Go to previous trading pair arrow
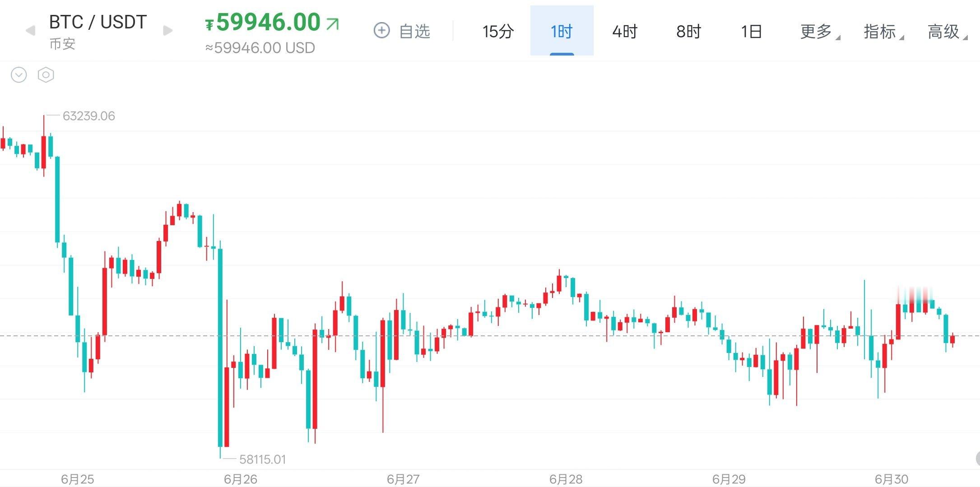Screen dimensions: 980x487 click(x=30, y=31)
